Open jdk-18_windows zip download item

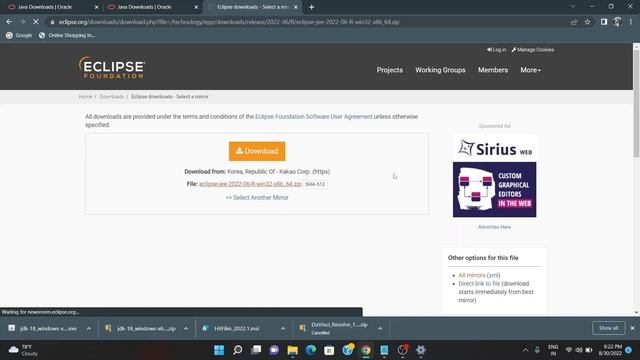pos(140,329)
